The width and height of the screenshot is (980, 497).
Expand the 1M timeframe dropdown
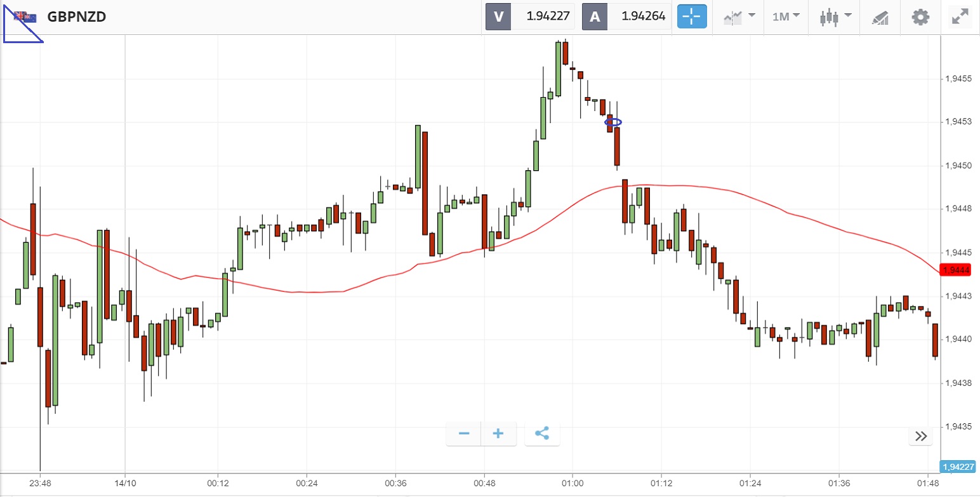click(x=786, y=17)
